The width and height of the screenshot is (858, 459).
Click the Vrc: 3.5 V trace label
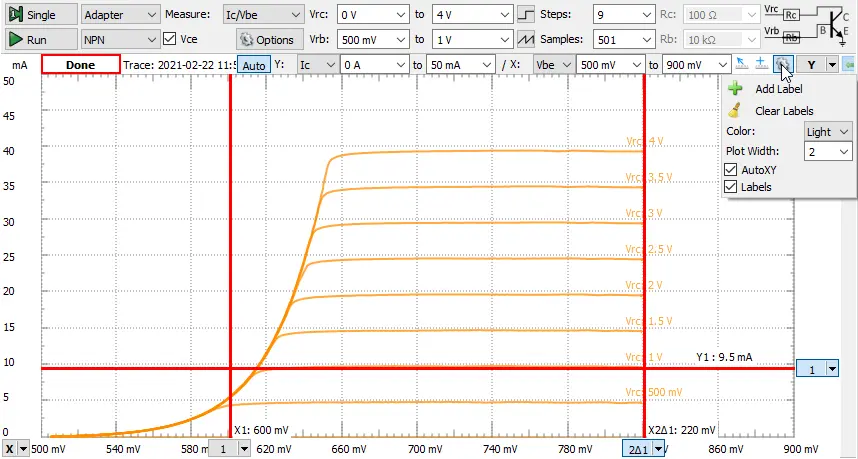[649, 177]
